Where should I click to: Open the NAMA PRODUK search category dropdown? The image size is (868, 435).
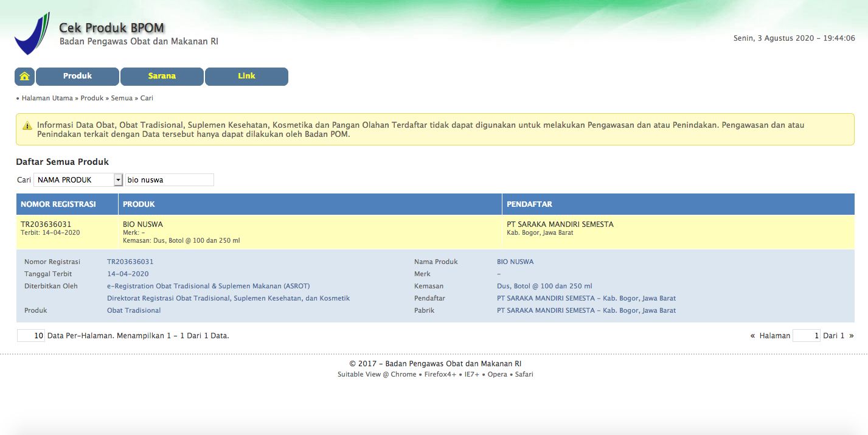(x=78, y=180)
